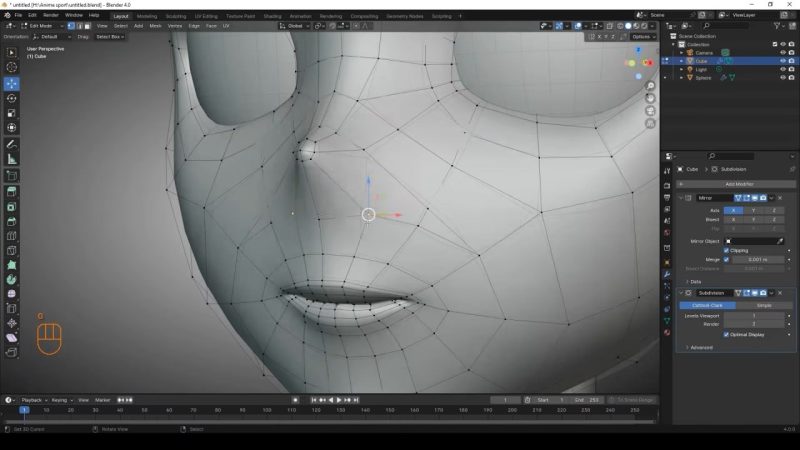Switch to face select mode
800x450 pixels.
pos(87,25)
